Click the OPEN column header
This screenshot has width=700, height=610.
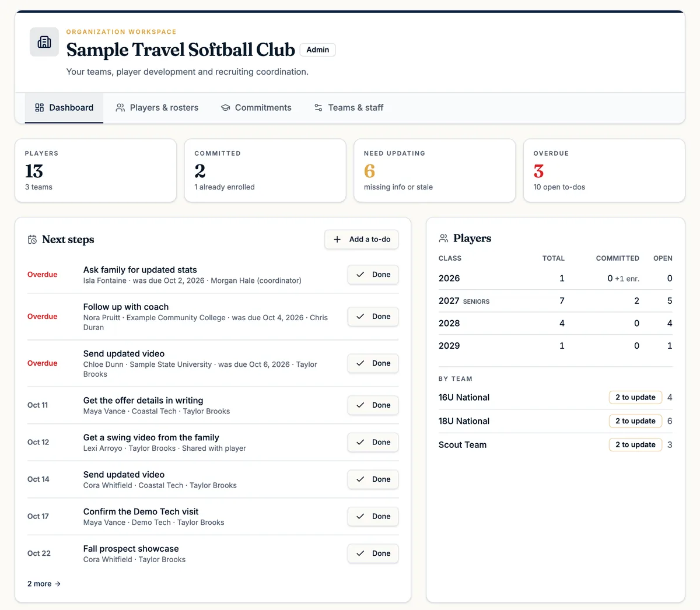663,258
